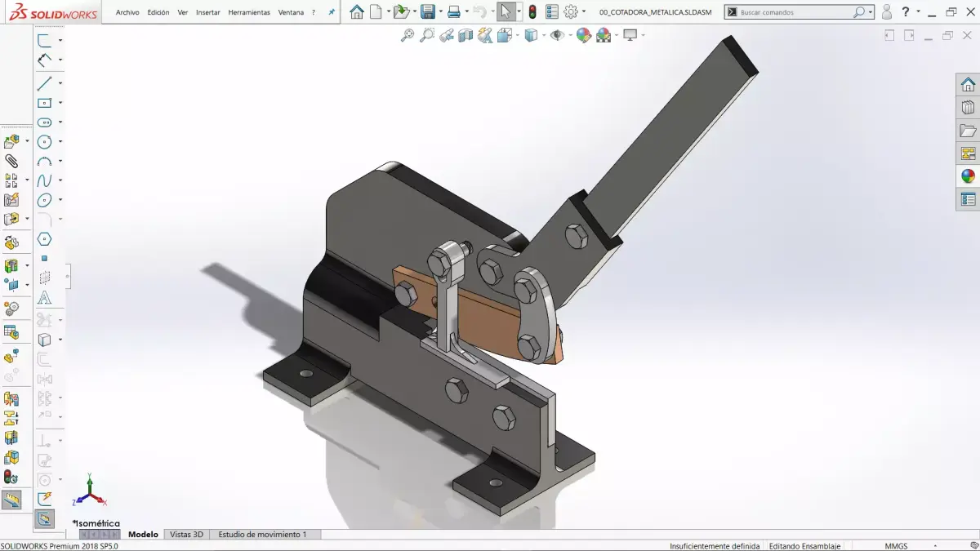The height and width of the screenshot is (551, 980).
Task: Open the Edit Appearance tool
Action: pos(584,35)
